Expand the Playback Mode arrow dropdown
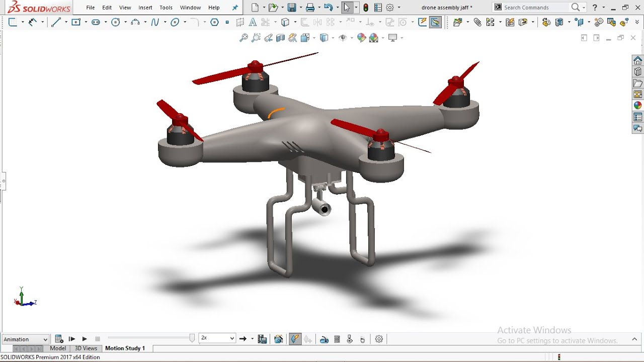644x362 pixels. [252, 339]
